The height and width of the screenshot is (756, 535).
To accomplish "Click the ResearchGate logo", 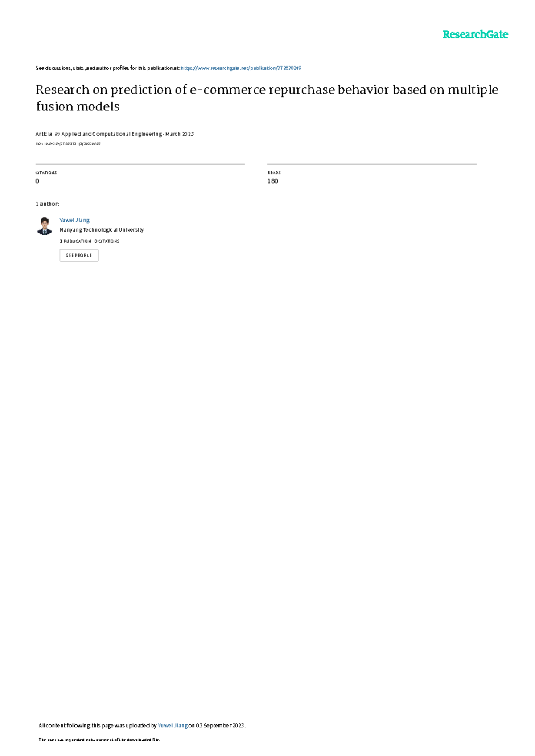I will 475,34.
